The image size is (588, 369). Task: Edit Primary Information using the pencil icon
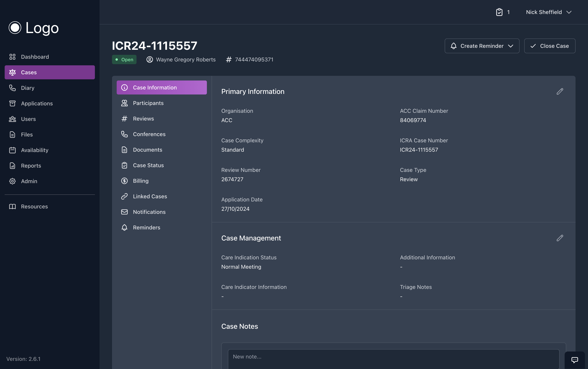click(560, 91)
